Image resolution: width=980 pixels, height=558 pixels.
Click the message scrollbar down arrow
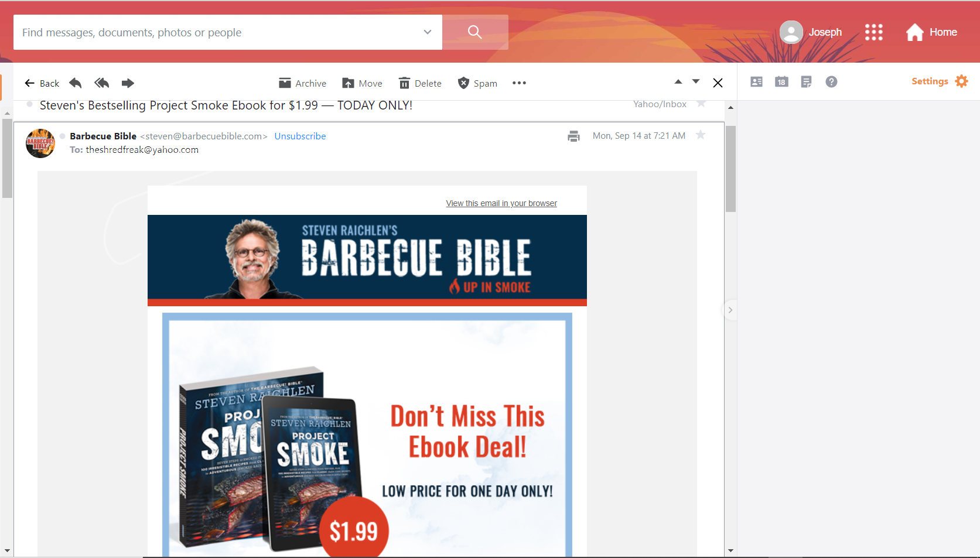[730, 550]
